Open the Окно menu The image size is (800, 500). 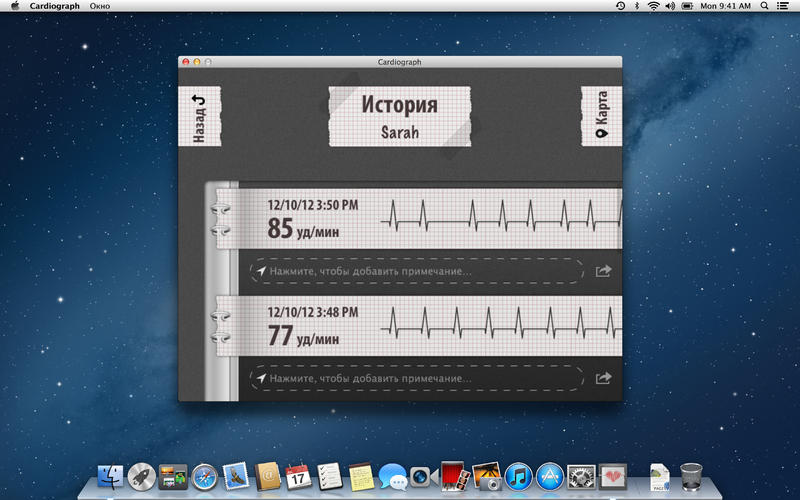tap(99, 6)
